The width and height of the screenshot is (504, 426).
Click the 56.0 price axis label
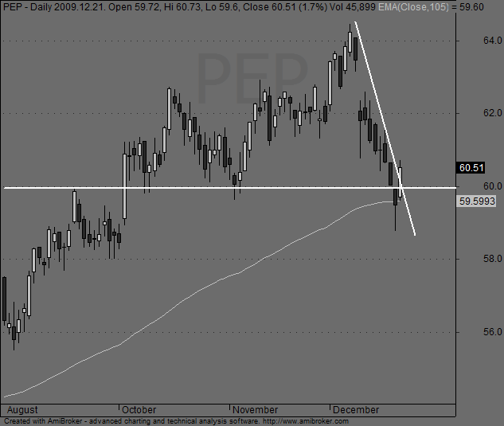pyautogui.click(x=492, y=331)
